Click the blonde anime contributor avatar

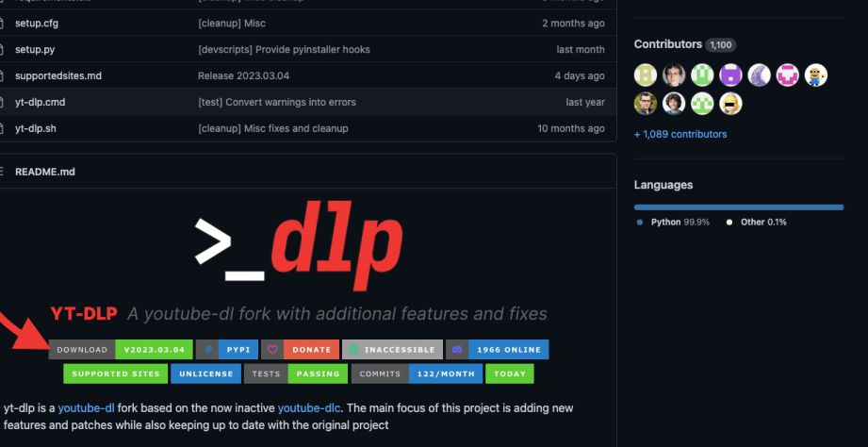[730, 103]
